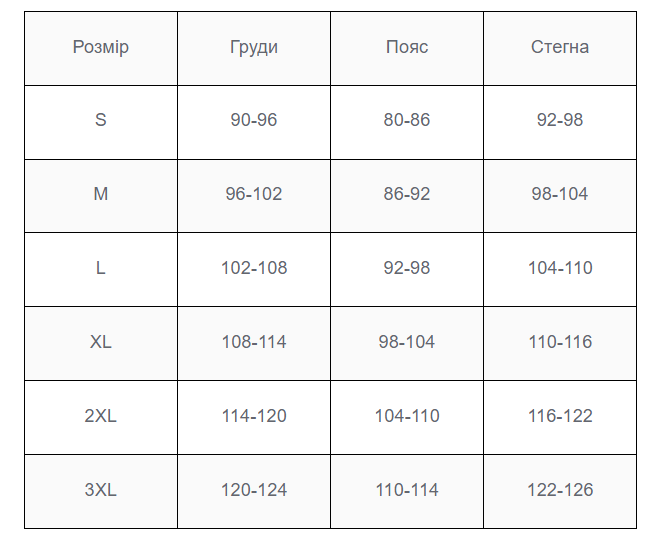
Task: Select the 110-114 waist value
Action: pyautogui.click(x=407, y=490)
